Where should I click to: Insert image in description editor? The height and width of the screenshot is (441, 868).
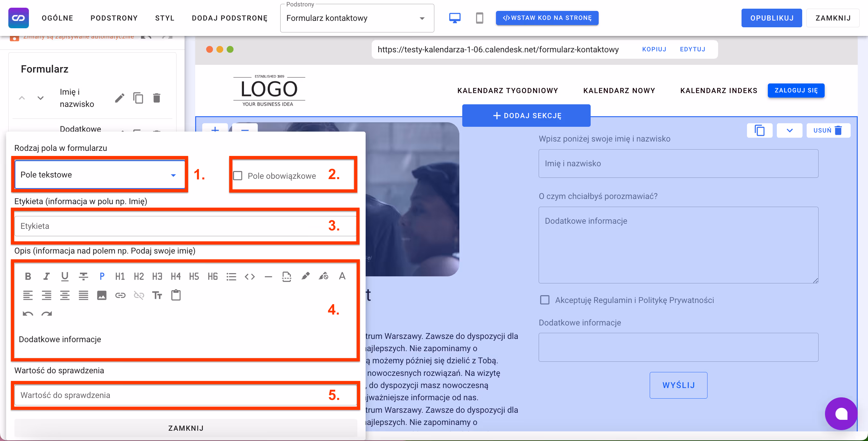point(101,296)
